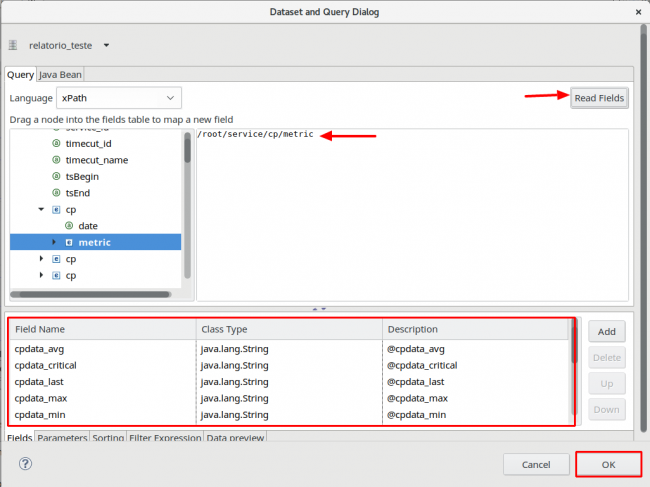Image resolution: width=650 pixels, height=487 pixels.
Task: Click the help question mark icon
Action: pyautogui.click(x=25, y=464)
